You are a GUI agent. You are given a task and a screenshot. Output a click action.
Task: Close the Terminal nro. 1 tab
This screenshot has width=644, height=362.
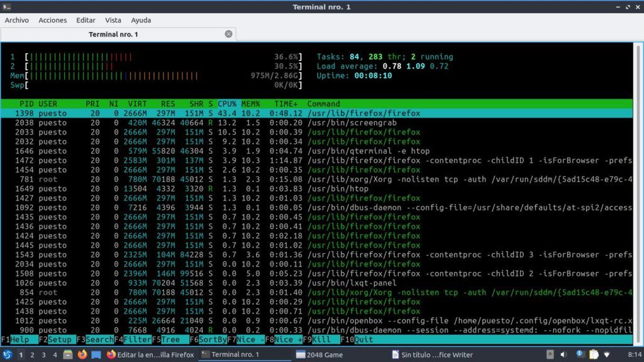tap(228, 34)
